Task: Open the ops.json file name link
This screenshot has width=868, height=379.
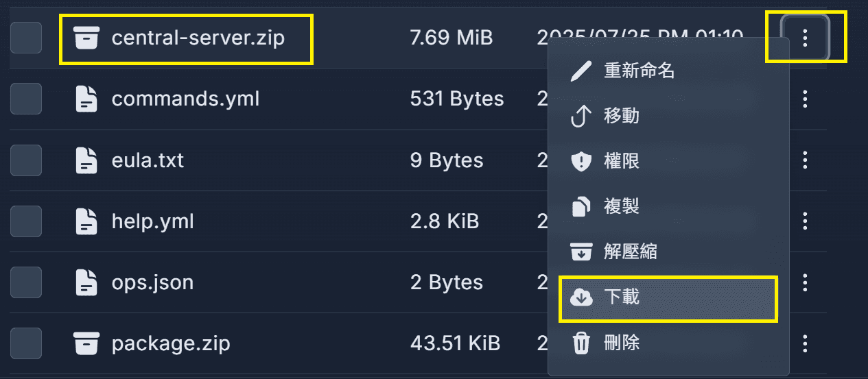Action: (152, 282)
